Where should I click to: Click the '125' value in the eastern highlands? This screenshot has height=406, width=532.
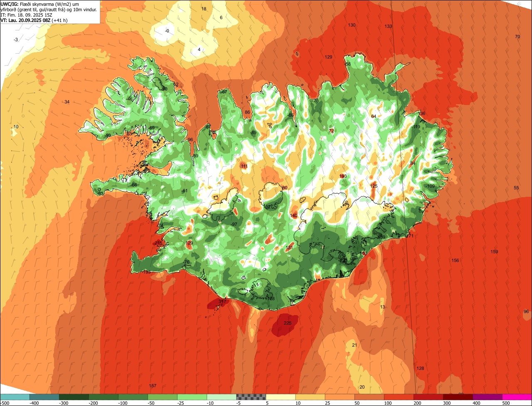(374, 186)
